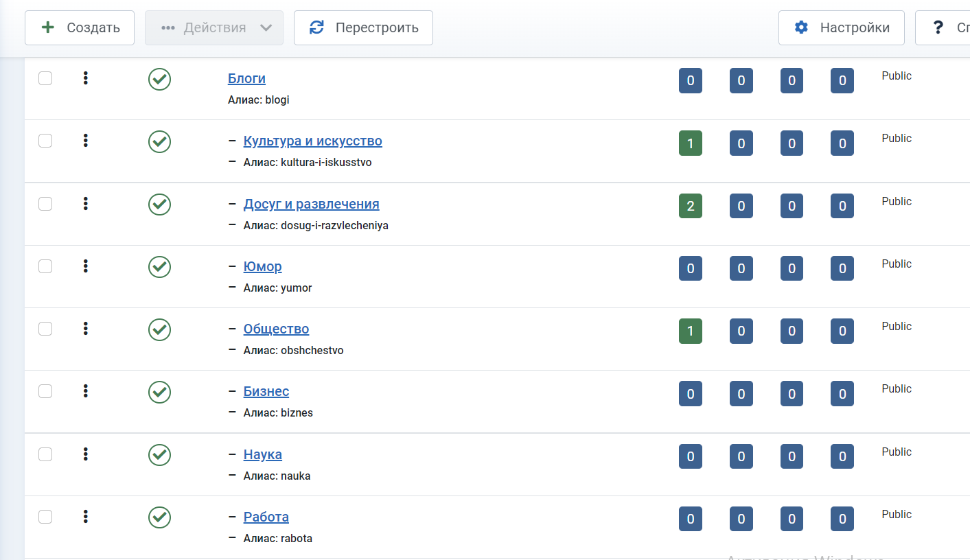This screenshot has width=970, height=560.
Task: Open Настройки options
Action: click(841, 28)
